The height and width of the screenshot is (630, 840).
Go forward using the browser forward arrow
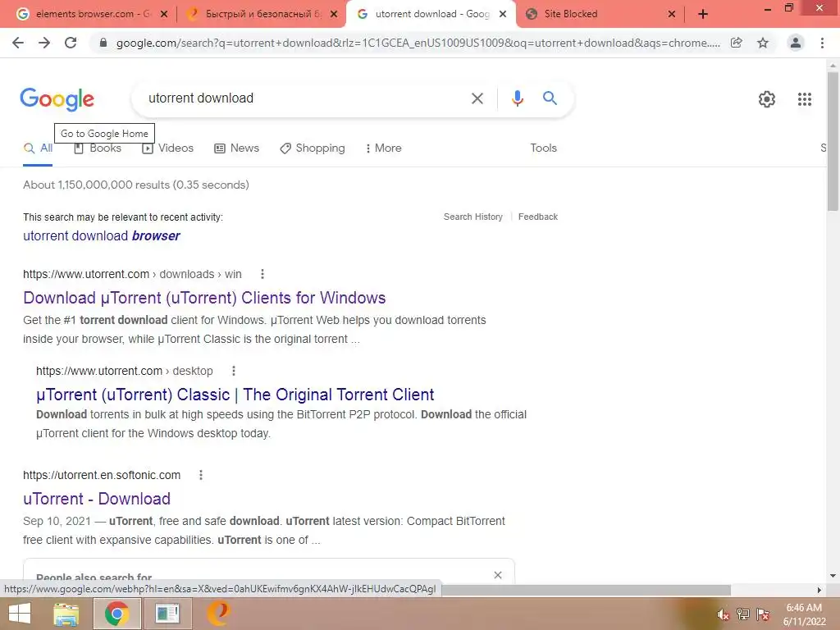(x=44, y=43)
